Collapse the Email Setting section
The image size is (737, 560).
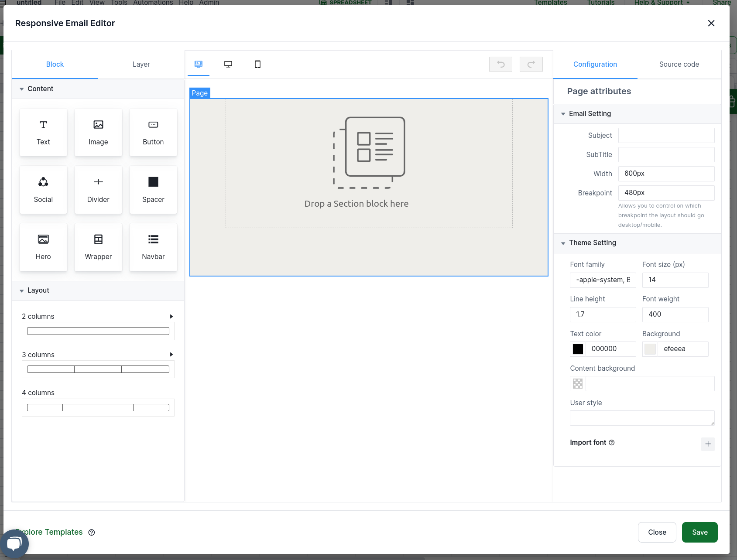[563, 114]
